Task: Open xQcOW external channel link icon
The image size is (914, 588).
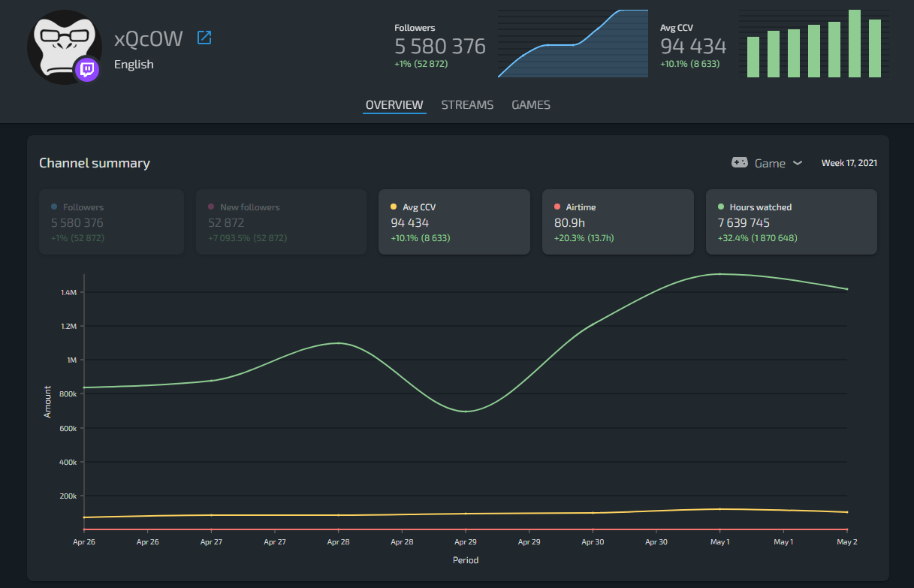Action: [x=204, y=38]
